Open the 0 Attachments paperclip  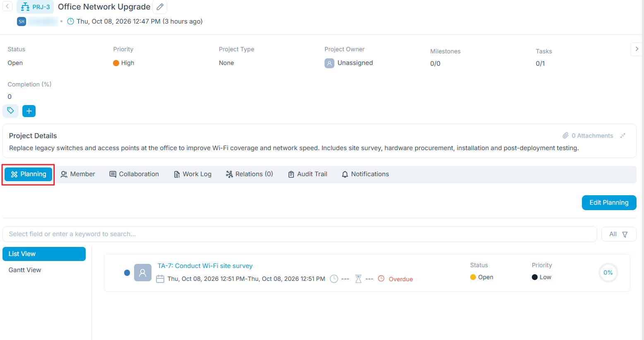pyautogui.click(x=588, y=136)
